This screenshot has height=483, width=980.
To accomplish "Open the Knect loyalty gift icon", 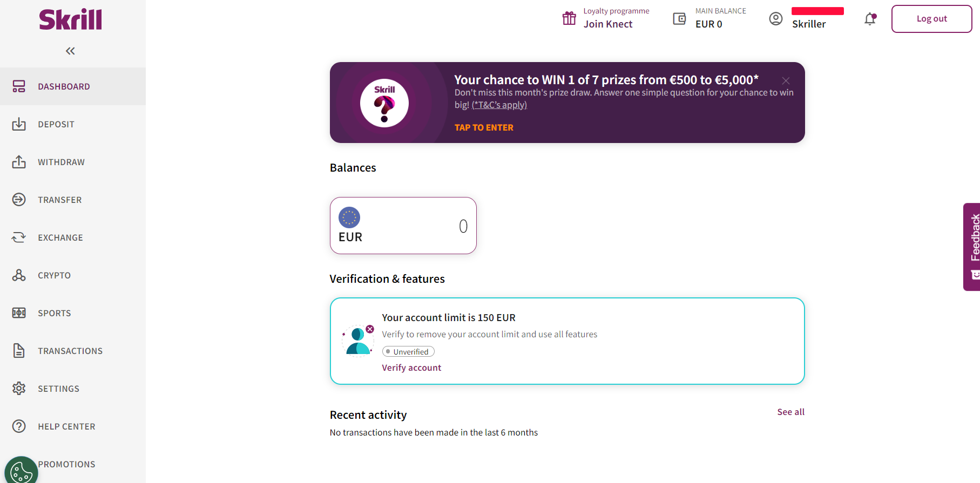I will [x=569, y=18].
